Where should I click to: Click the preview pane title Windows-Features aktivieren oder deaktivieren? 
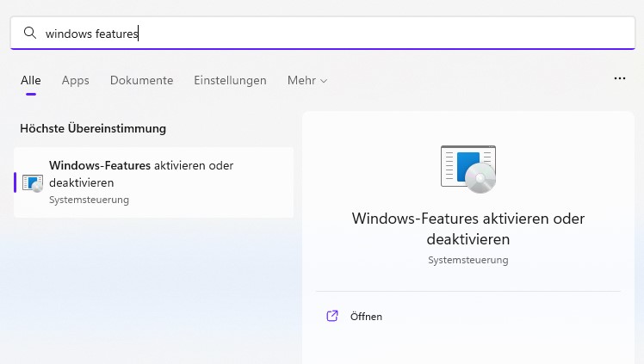click(x=468, y=229)
